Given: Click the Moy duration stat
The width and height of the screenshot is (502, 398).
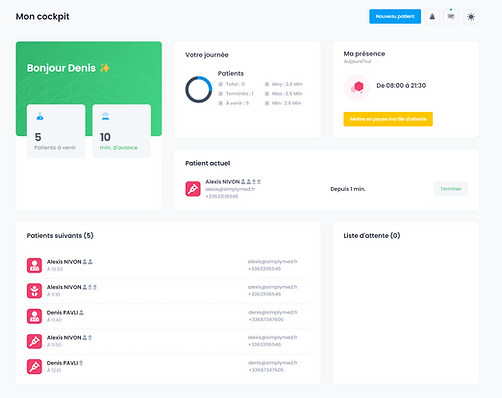Looking at the screenshot, I should tap(283, 84).
